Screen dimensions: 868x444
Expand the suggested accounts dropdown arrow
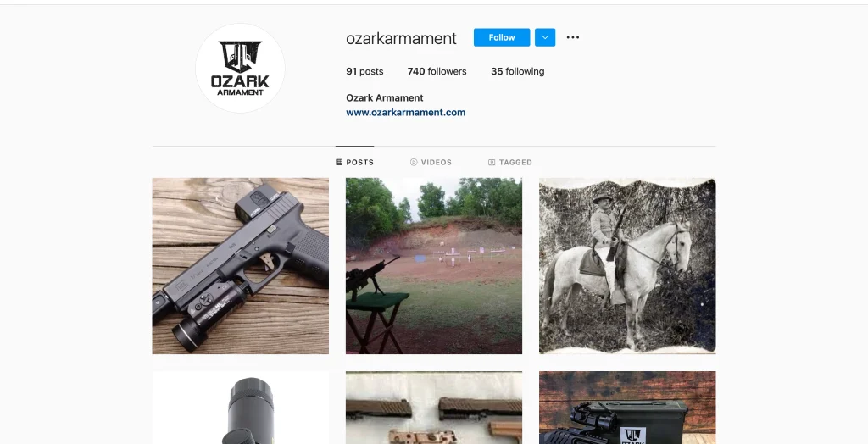coord(545,37)
